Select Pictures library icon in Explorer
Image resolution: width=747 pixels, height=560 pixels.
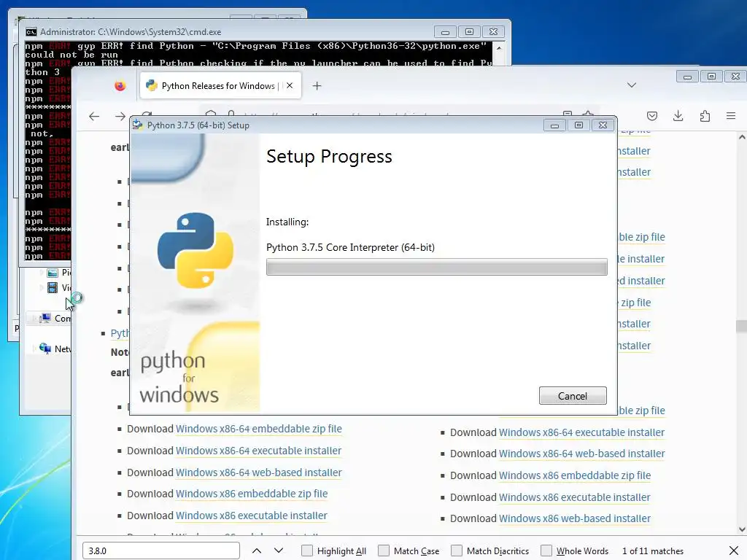53,273
